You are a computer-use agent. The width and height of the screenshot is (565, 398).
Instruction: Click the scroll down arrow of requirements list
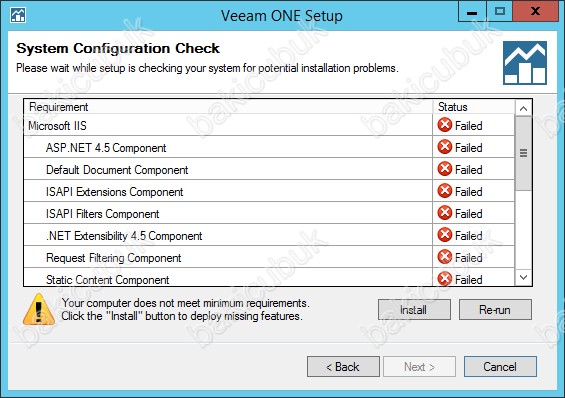pyautogui.click(x=523, y=277)
